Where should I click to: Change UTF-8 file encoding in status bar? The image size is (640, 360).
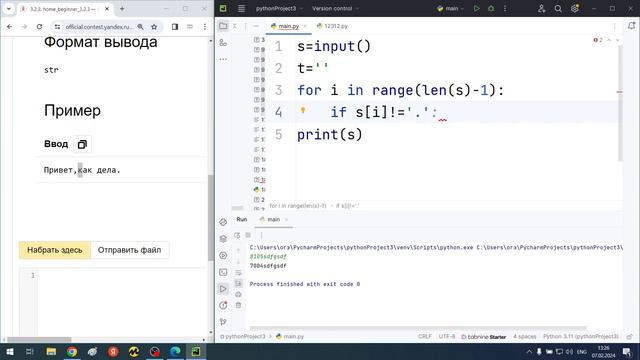pyautogui.click(x=447, y=337)
